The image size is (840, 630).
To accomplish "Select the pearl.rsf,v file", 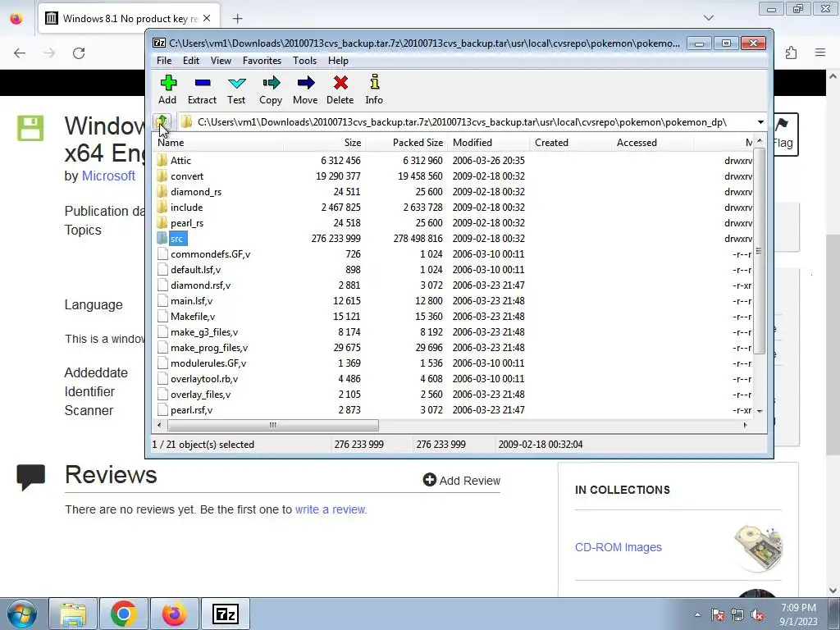I will pos(191,410).
